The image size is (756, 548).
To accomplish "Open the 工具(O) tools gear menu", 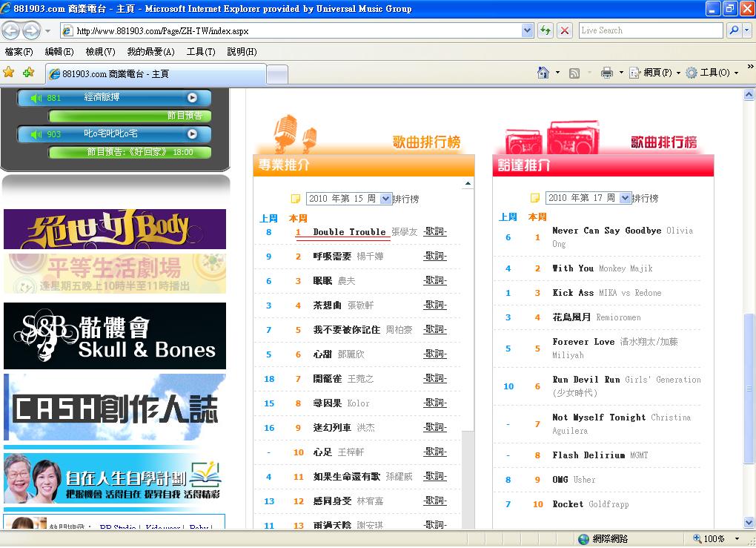I will (x=712, y=73).
